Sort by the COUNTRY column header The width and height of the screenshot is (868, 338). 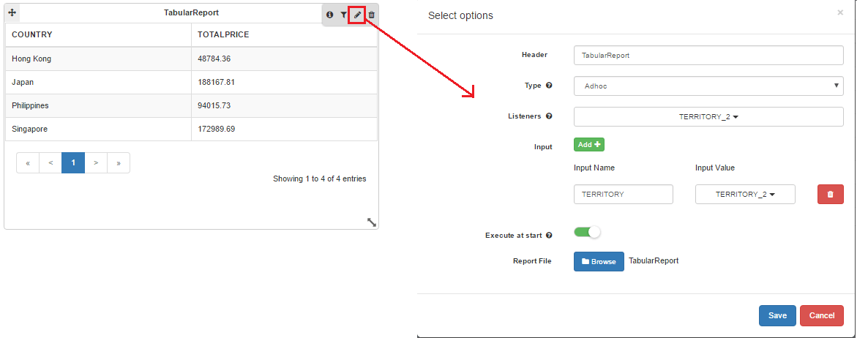coord(99,34)
